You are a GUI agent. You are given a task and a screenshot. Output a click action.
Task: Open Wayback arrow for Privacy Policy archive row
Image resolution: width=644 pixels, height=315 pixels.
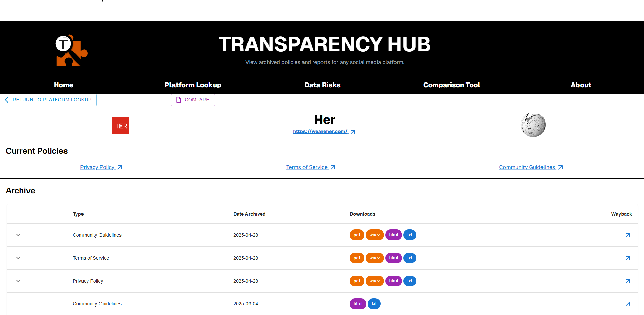tap(628, 281)
